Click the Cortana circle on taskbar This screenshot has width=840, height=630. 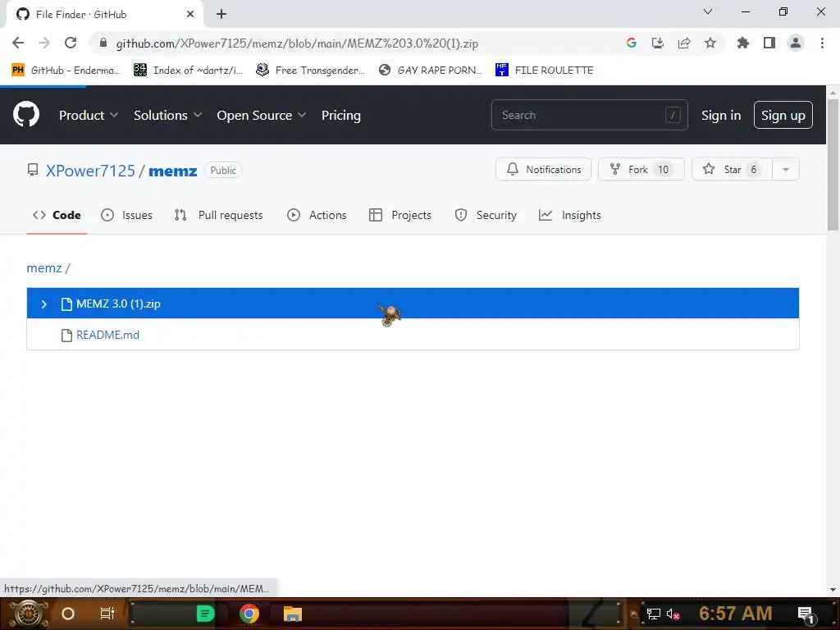click(68, 614)
